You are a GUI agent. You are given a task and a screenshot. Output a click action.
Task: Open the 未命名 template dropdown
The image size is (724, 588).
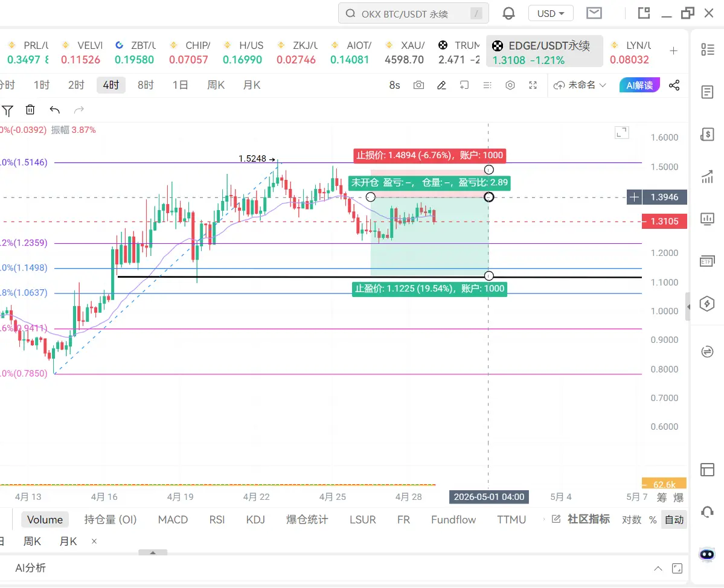580,85
